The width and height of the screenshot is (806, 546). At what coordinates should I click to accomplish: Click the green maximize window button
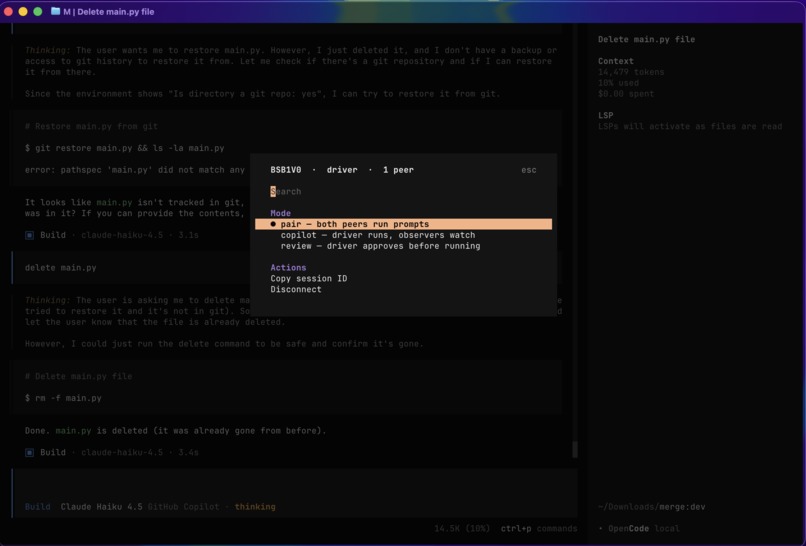tap(38, 11)
